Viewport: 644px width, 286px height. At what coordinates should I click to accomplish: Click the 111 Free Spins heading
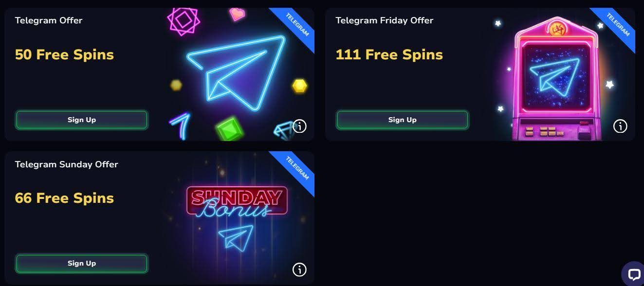pos(389,54)
